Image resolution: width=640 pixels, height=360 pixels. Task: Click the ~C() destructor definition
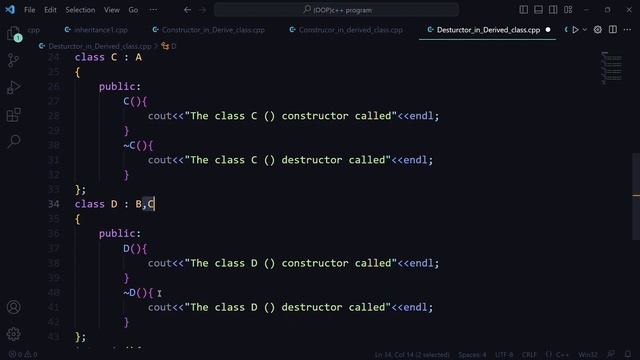coord(138,145)
